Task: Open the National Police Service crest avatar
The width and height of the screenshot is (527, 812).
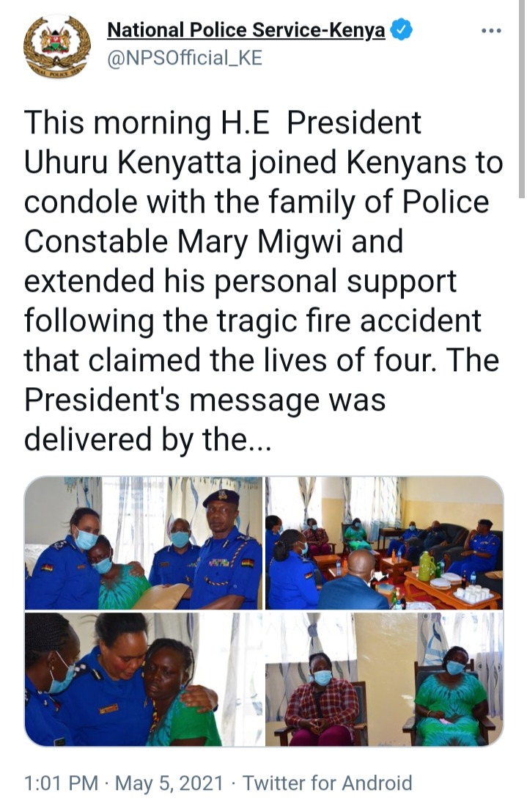Action: tap(56, 47)
